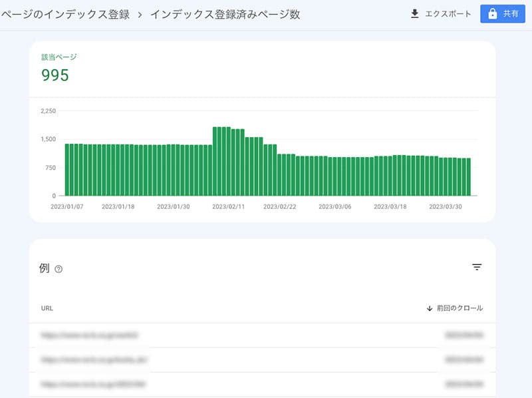
Task: Click the エクスポート download icon
Action: point(414,14)
